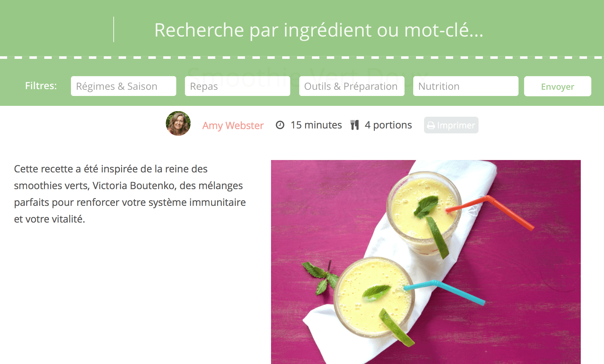Click the recipe description paragraph
The width and height of the screenshot is (604, 364).
pos(130,194)
